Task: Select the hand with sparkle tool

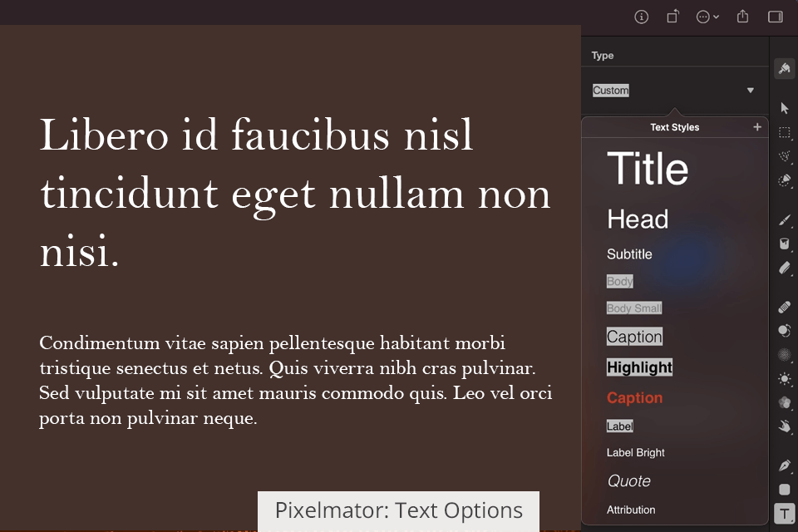Action: [x=784, y=426]
